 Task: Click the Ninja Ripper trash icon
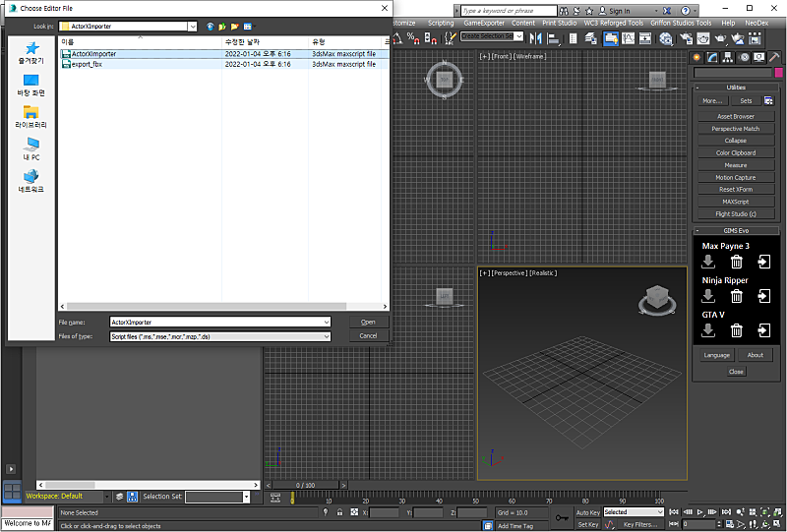pos(736,296)
